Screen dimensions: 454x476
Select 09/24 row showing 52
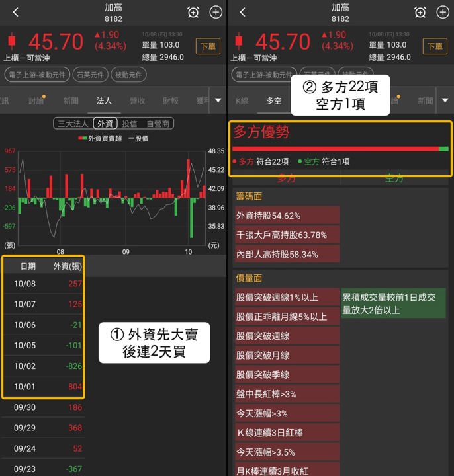[43, 449]
